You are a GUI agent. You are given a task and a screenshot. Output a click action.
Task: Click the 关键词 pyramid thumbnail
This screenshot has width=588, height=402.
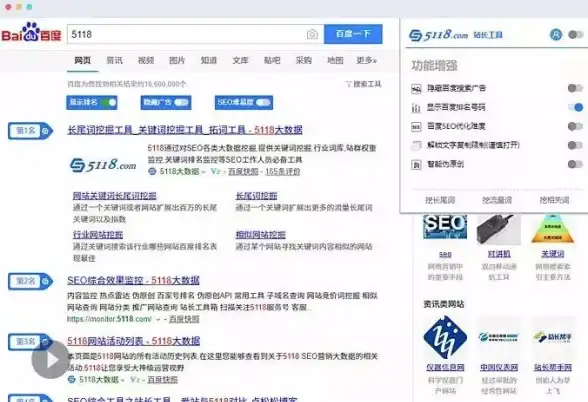(553, 229)
